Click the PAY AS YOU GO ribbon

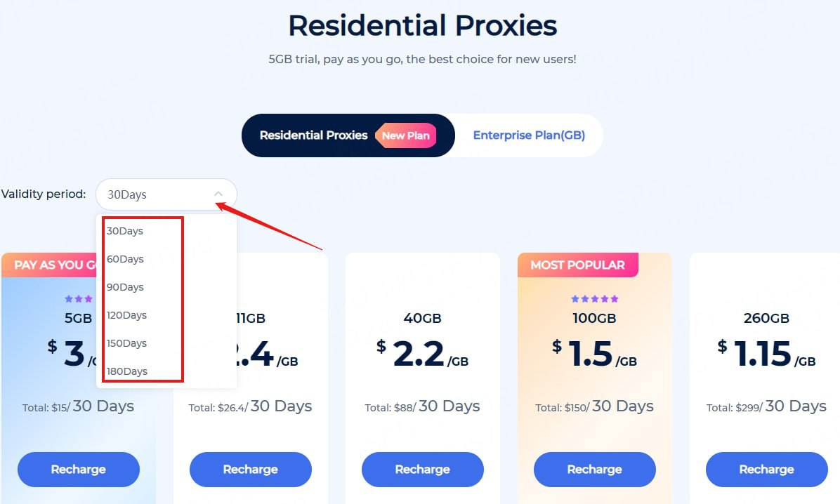[x=53, y=265]
